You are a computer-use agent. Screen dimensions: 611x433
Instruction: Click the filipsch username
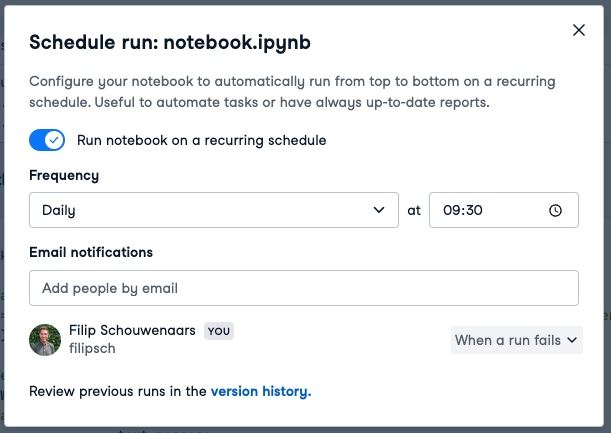tap(92, 348)
